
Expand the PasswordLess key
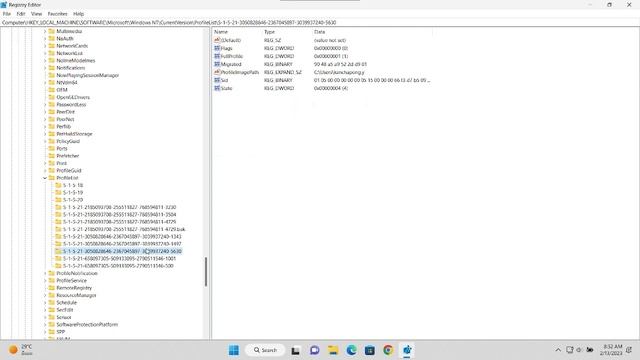45,105
